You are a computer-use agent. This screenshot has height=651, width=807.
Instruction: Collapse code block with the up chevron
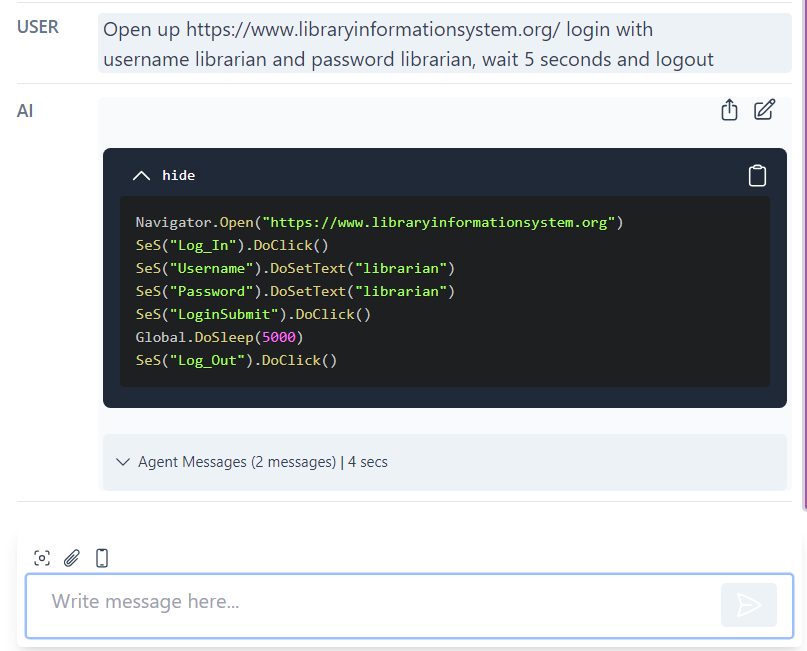(x=142, y=176)
